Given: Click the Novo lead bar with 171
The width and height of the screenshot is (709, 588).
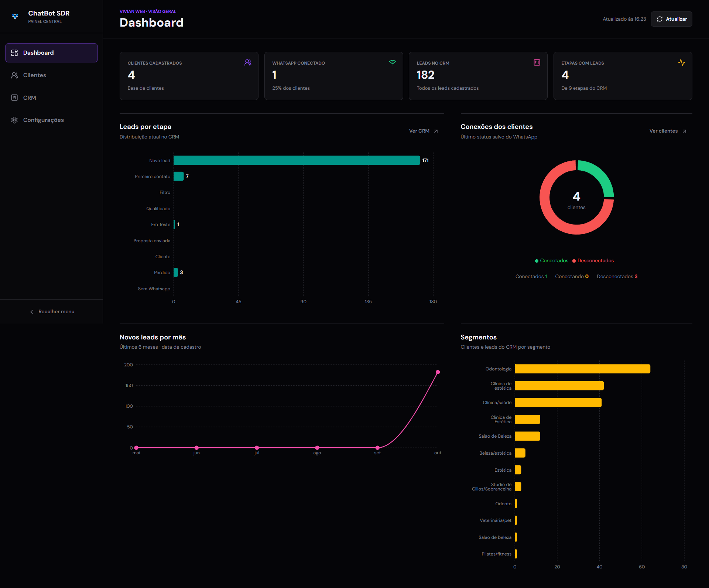Looking at the screenshot, I should coord(297,160).
